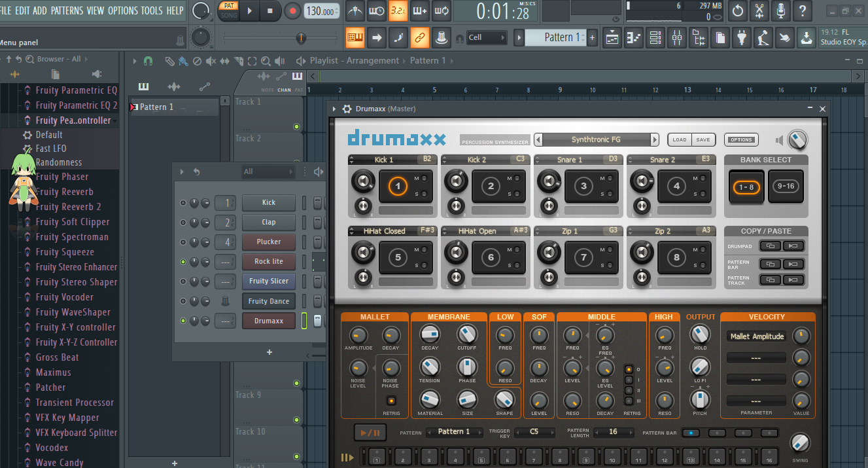Image resolution: width=868 pixels, height=468 pixels.
Task: Click channel rack undo arrow icon
Action: pos(196,171)
